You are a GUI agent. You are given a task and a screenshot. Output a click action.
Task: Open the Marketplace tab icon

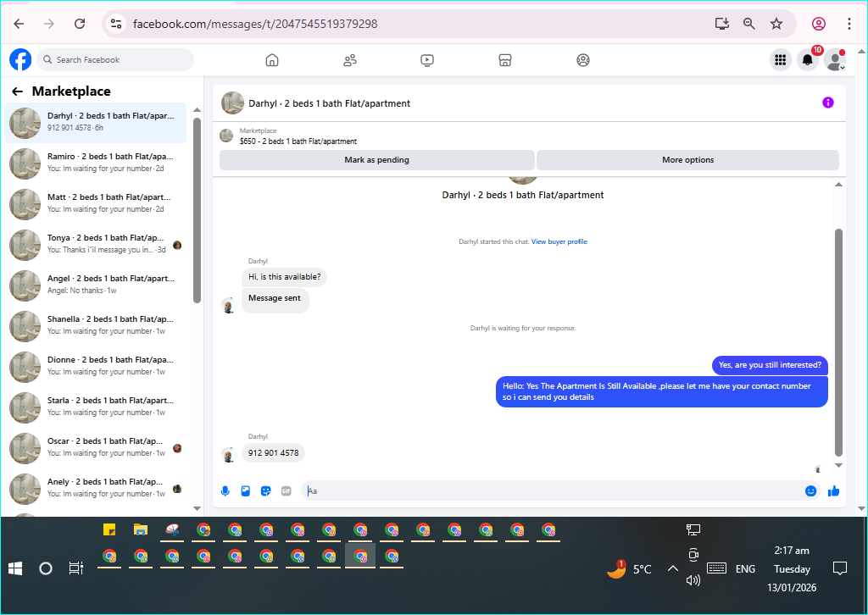pos(505,60)
